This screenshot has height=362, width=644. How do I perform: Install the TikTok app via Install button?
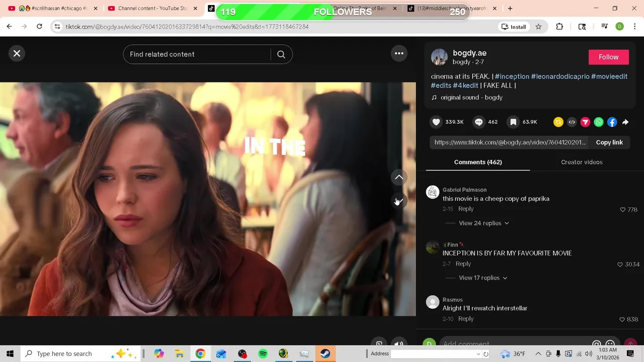[x=513, y=27]
